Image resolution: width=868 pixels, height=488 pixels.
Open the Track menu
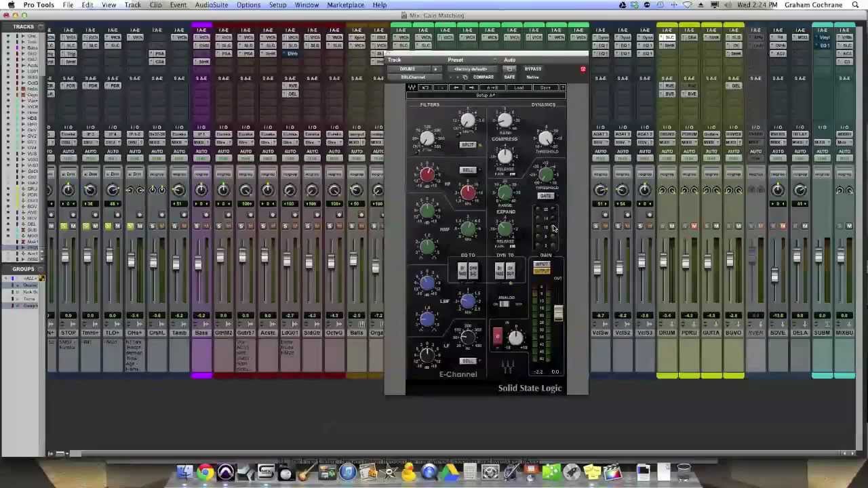click(x=132, y=5)
